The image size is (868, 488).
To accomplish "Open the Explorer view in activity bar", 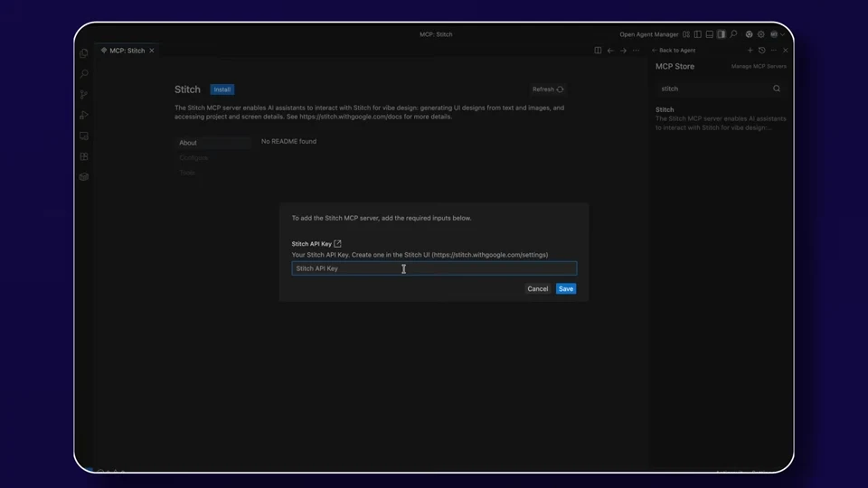I will (84, 53).
